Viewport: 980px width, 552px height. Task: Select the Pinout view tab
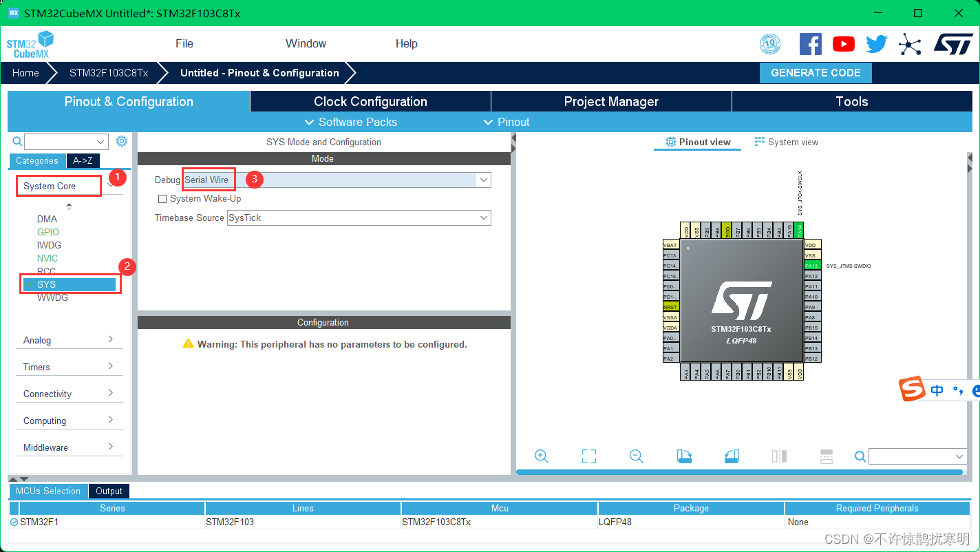tap(698, 142)
